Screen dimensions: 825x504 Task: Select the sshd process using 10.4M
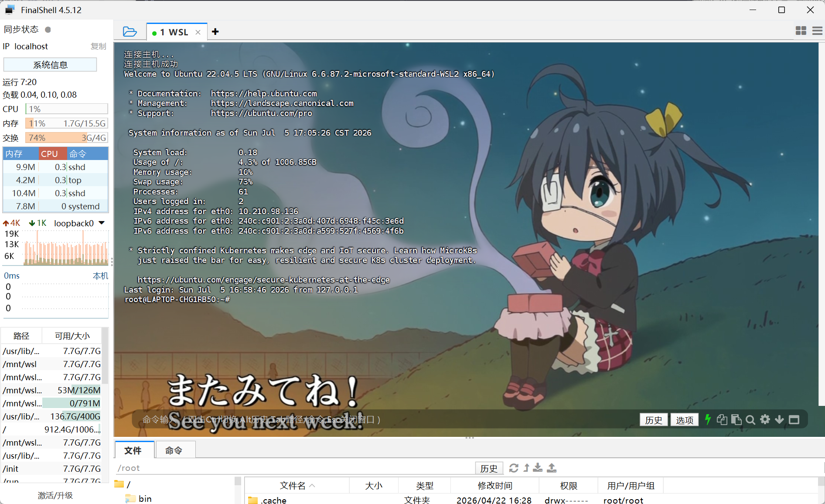(55, 193)
